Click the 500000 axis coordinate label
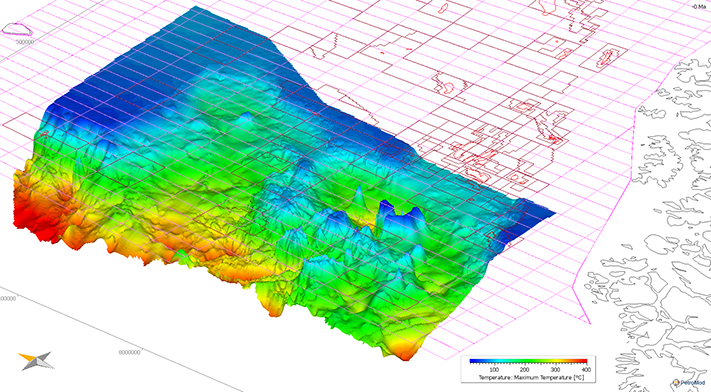This screenshot has height=392, width=711. click(25, 42)
